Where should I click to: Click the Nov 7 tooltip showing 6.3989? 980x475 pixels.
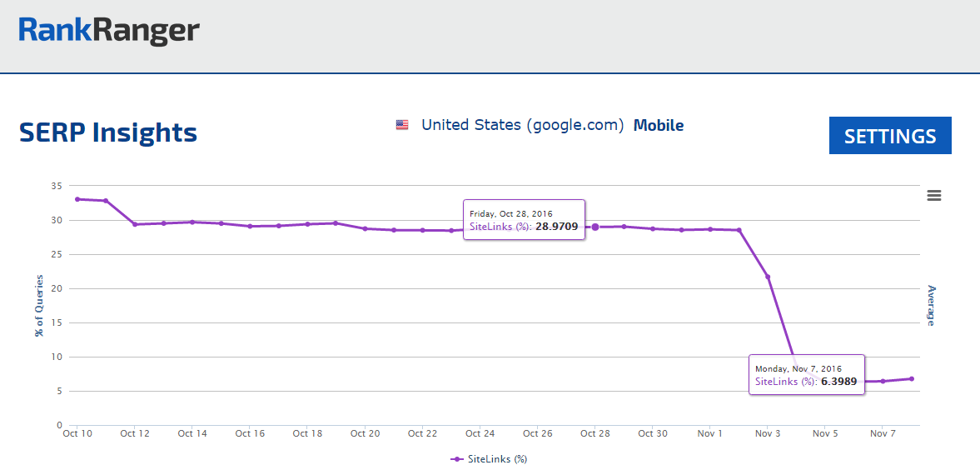[x=806, y=375]
